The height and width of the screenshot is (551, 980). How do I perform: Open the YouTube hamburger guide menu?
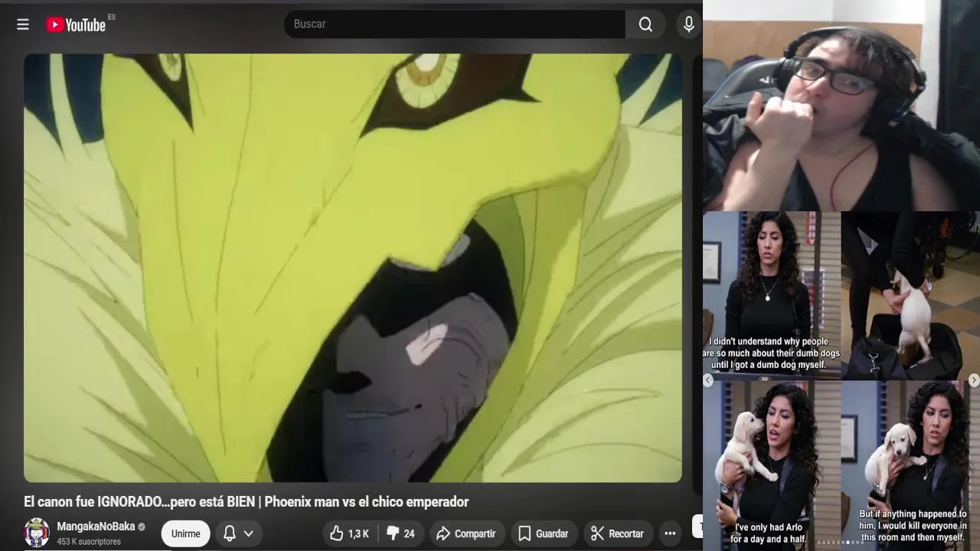pos(23,24)
